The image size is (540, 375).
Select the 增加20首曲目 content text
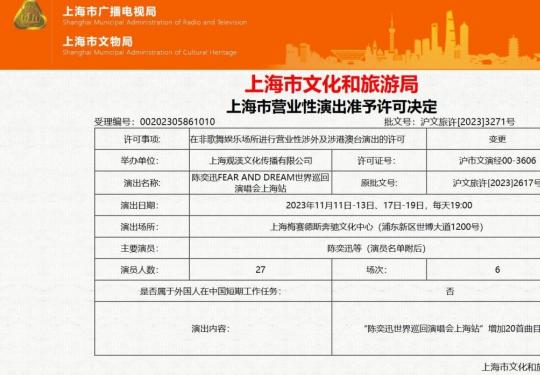514,329
